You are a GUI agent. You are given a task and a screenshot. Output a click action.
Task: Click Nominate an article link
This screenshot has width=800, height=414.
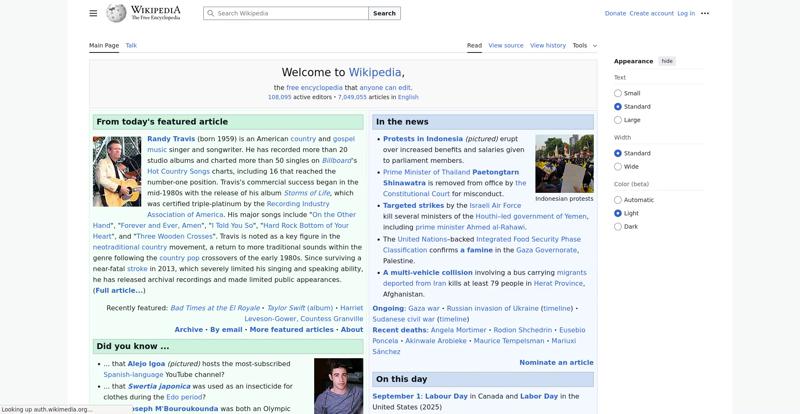coord(556,362)
